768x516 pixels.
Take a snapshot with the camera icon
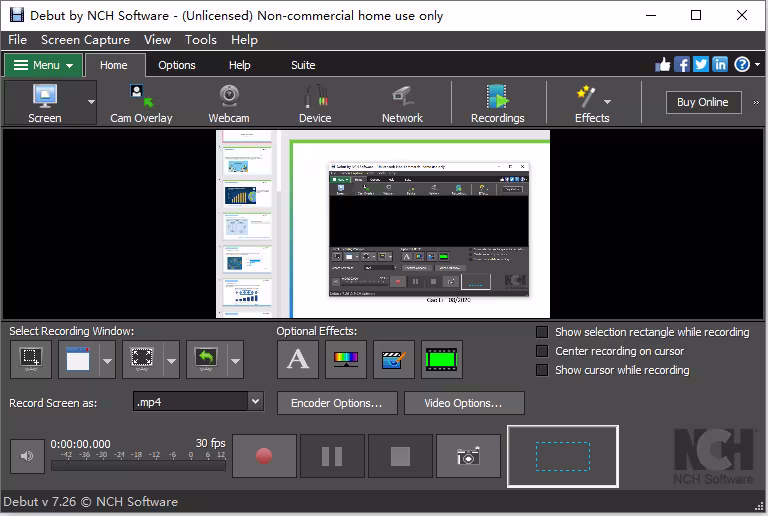click(x=468, y=456)
